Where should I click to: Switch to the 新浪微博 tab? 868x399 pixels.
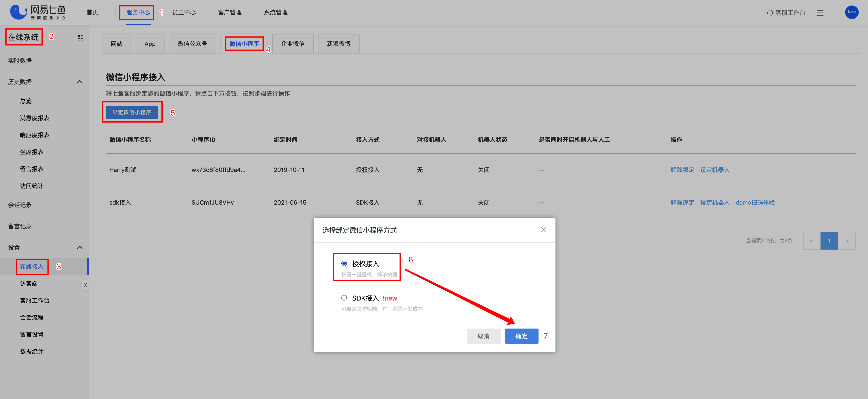pos(339,44)
